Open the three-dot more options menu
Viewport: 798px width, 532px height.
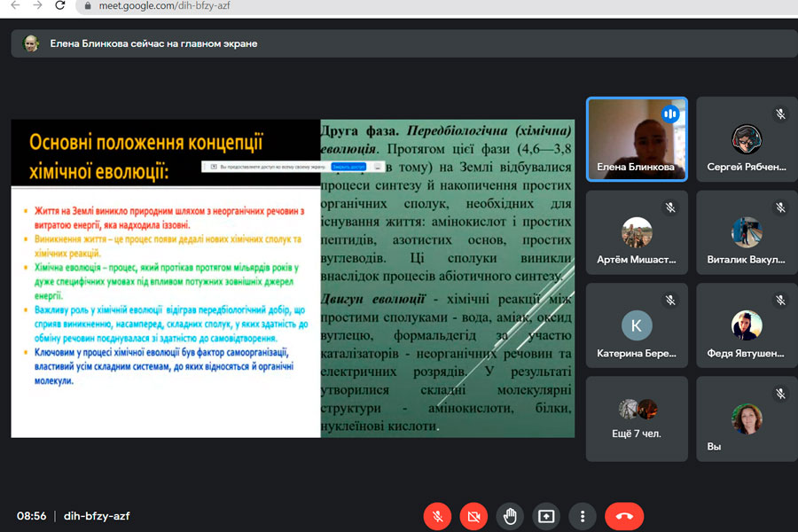(x=583, y=516)
